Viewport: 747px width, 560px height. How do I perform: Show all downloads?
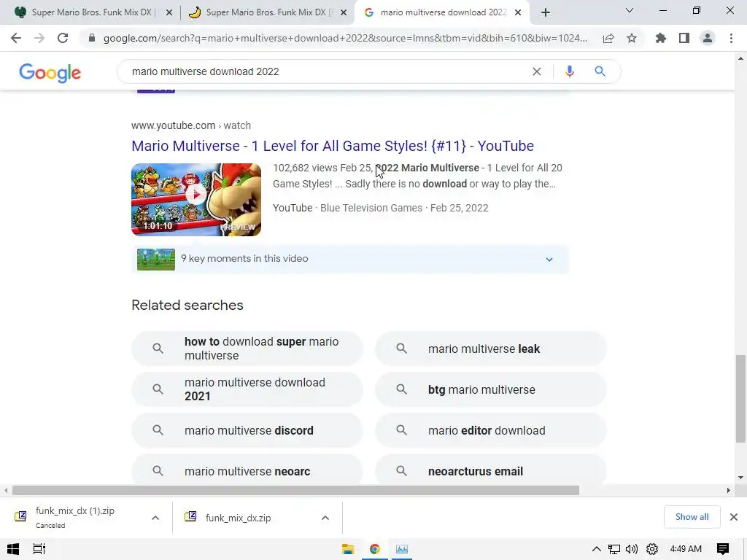(x=692, y=517)
